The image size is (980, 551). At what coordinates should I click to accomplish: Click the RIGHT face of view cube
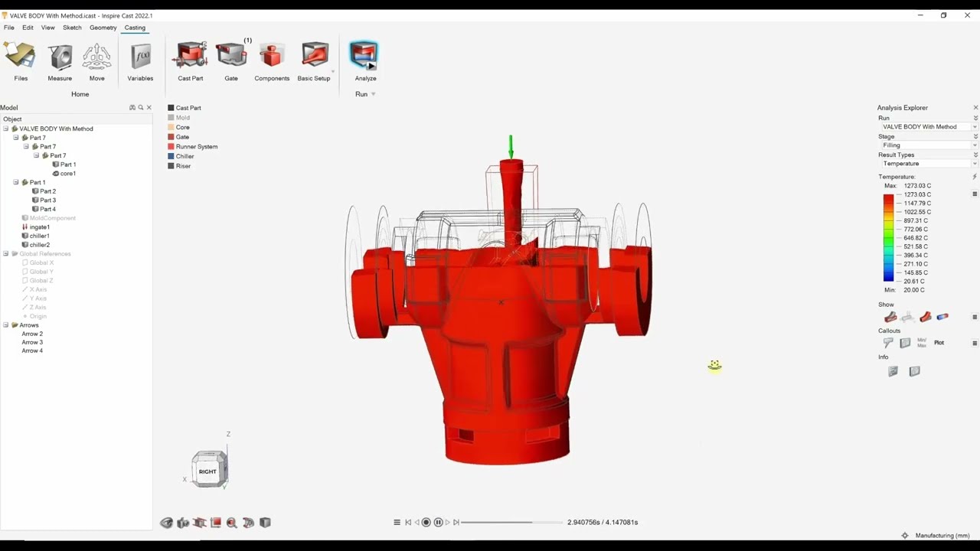(207, 471)
